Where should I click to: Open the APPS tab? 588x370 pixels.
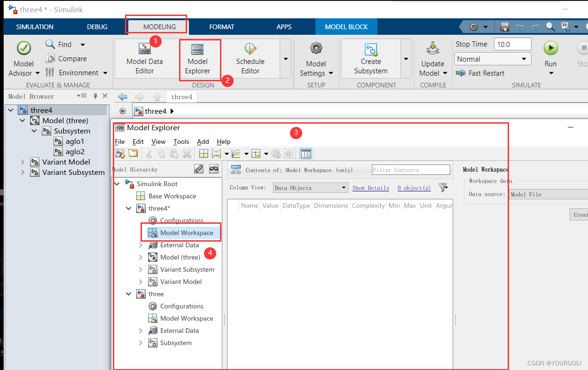[x=284, y=27]
